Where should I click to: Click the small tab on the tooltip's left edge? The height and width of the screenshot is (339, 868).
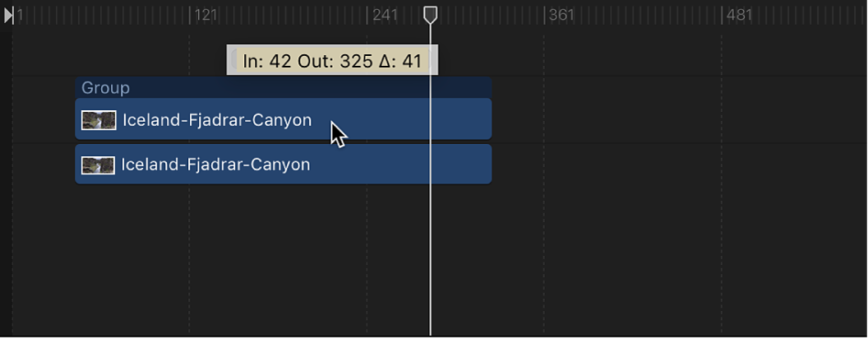233,60
